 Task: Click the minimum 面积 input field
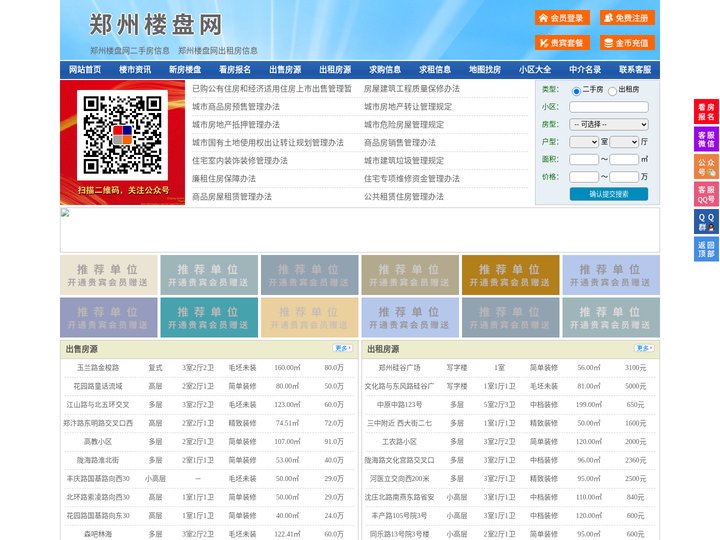point(584,159)
